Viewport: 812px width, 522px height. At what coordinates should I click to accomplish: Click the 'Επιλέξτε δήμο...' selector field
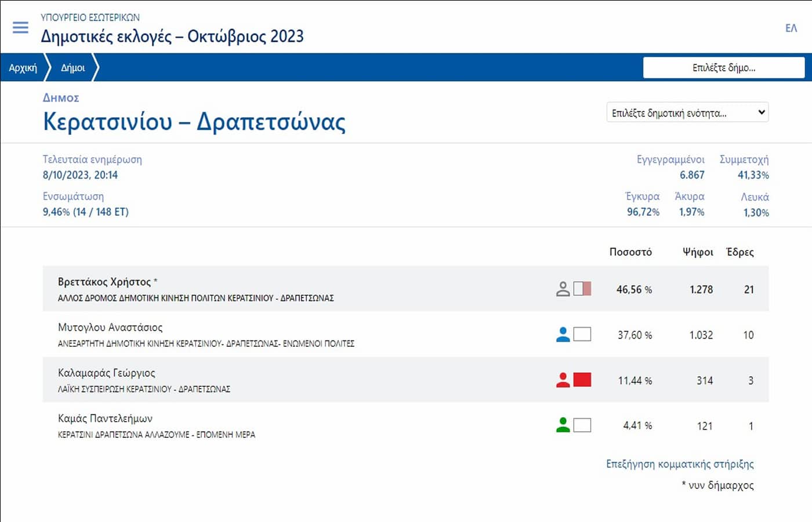pyautogui.click(x=724, y=67)
